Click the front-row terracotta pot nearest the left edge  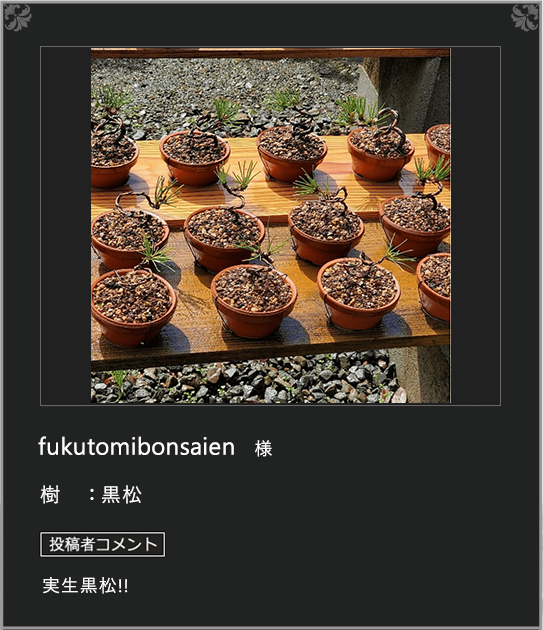click(133, 307)
